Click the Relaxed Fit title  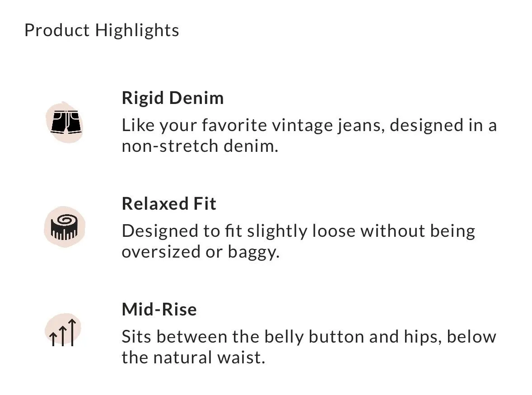pos(169,204)
